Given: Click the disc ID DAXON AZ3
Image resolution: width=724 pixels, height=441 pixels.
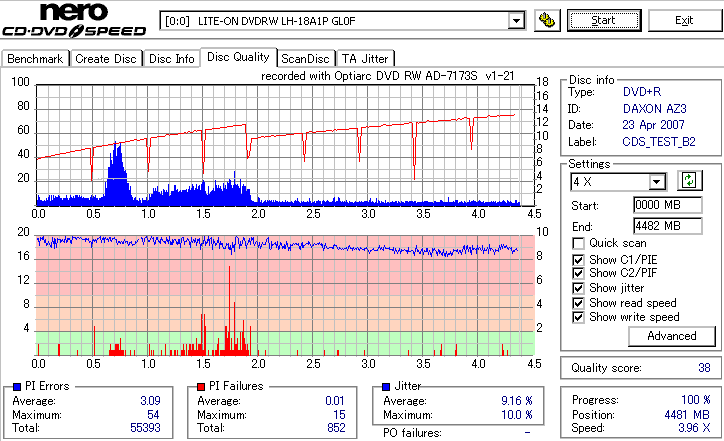Looking at the screenshot, I should [x=655, y=109].
